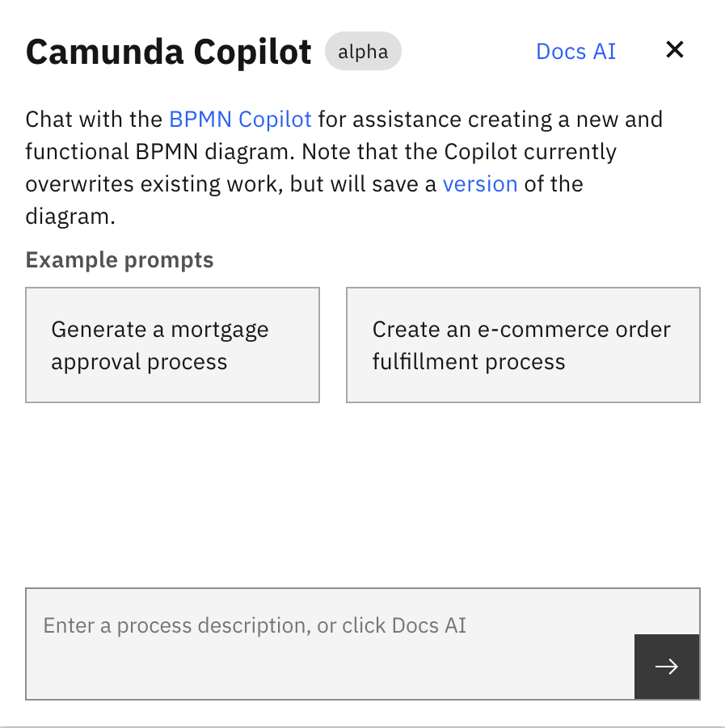Click the blue Docs AI text
Screen dimensions: 725x728
click(575, 50)
